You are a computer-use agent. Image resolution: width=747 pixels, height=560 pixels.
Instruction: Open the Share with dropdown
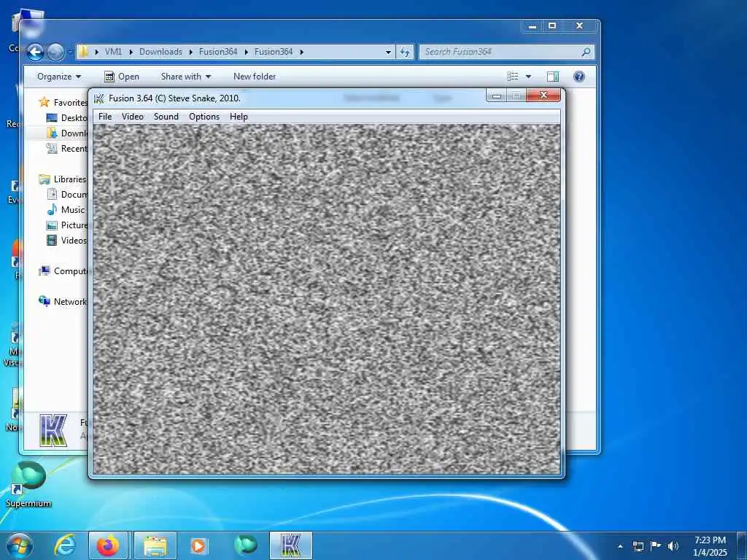point(186,77)
